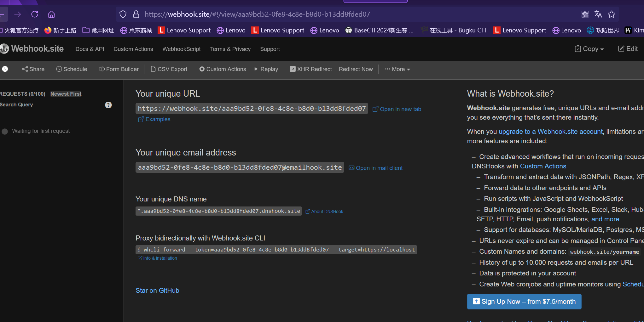
Task: Open the Custom Actions link in the feature list
Action: pos(543,166)
